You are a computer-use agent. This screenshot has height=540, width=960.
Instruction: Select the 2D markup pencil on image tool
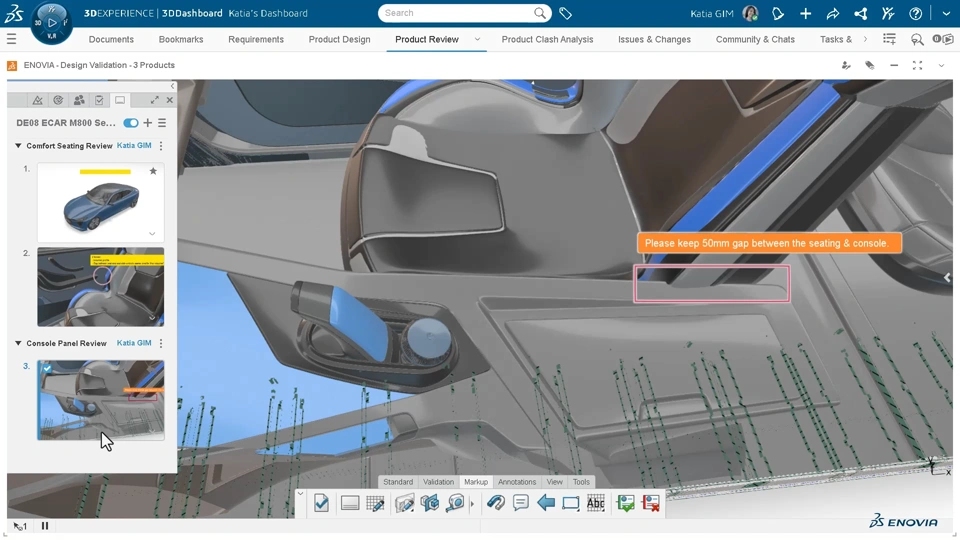(x=404, y=503)
